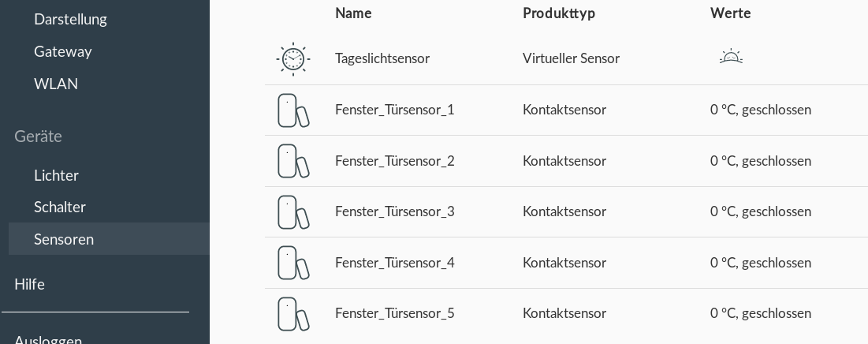Select the Tageslichtsensor name

(382, 58)
